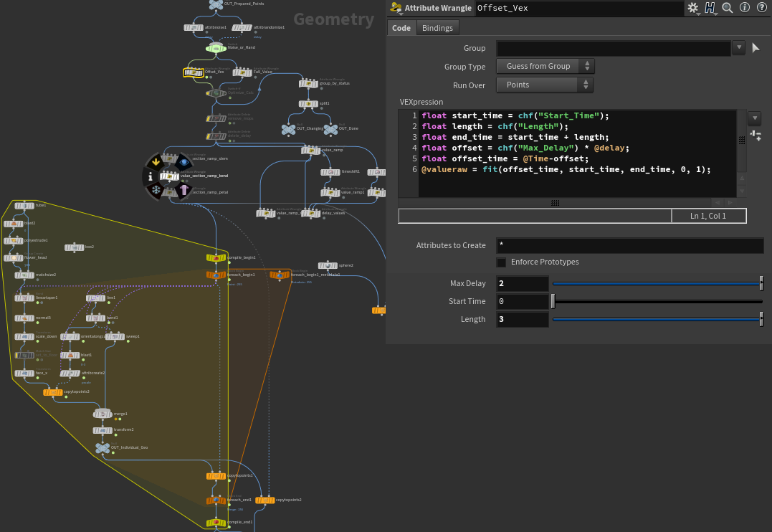Open the parameter gear settings menu
The image size is (772, 532).
tap(692, 8)
